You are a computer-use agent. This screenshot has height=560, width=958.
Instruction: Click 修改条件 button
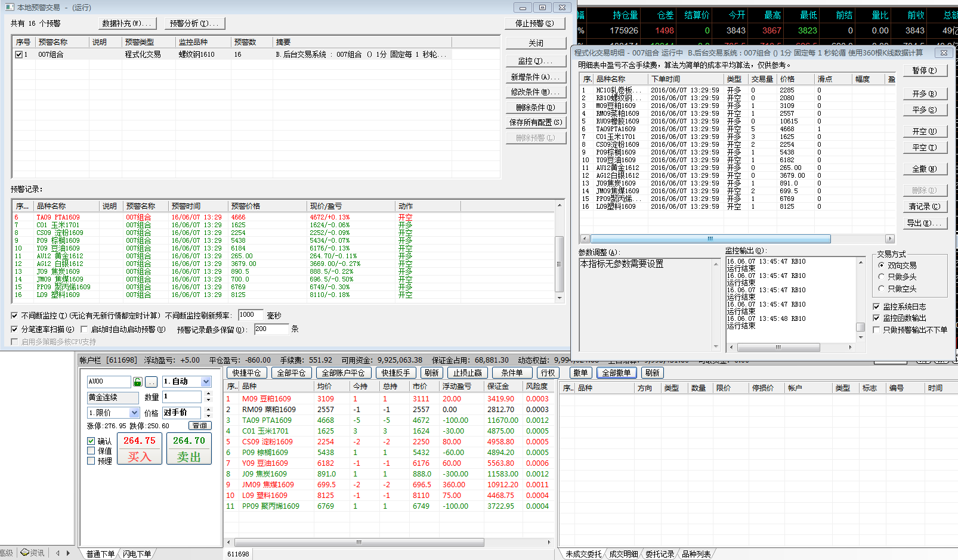coord(536,92)
